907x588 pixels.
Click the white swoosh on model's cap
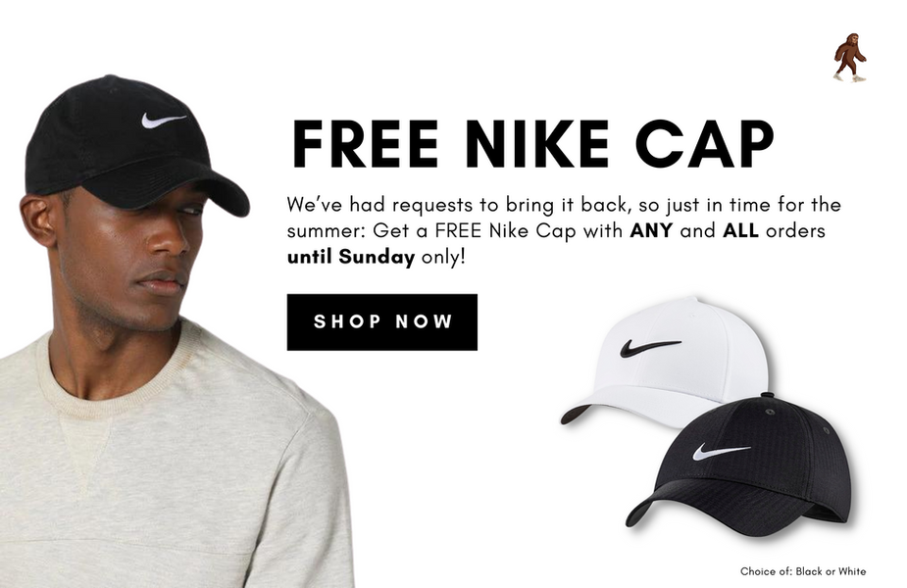pos(164,121)
